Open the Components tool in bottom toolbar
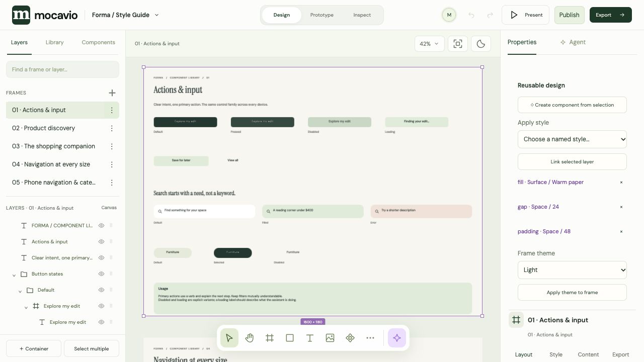The width and height of the screenshot is (644, 362). click(350, 338)
